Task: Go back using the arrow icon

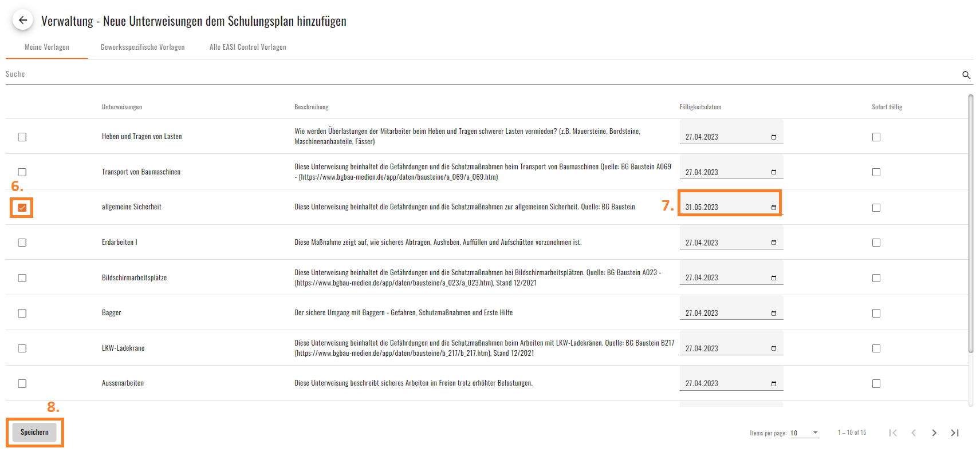Action: pos(22,21)
